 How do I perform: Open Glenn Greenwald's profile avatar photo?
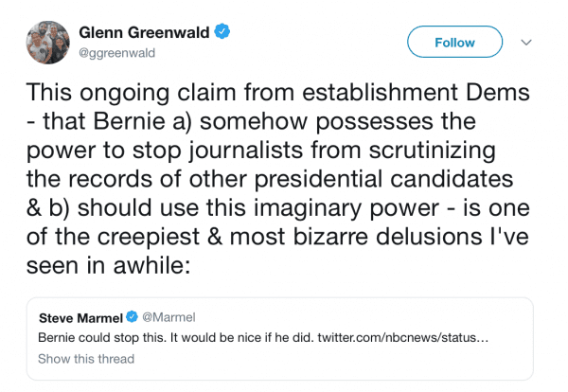coord(44,43)
